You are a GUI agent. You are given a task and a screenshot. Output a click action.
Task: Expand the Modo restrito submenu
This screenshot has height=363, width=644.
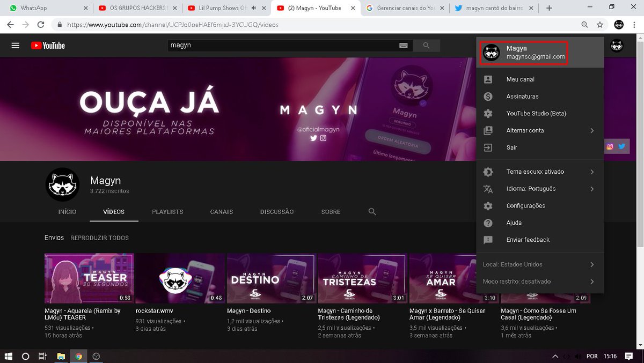(x=592, y=281)
